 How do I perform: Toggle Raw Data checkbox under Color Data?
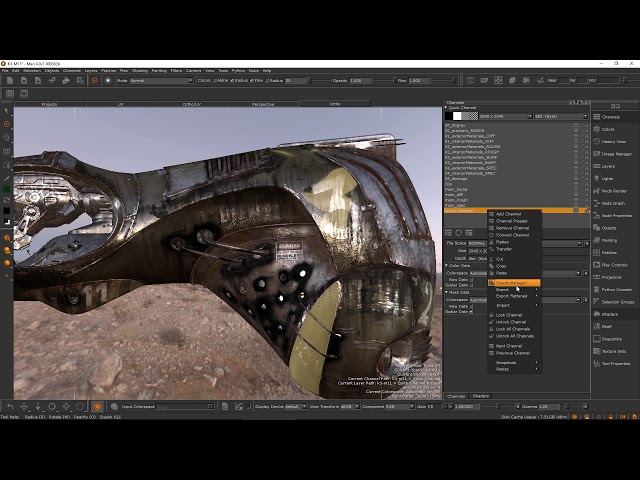pos(471,280)
